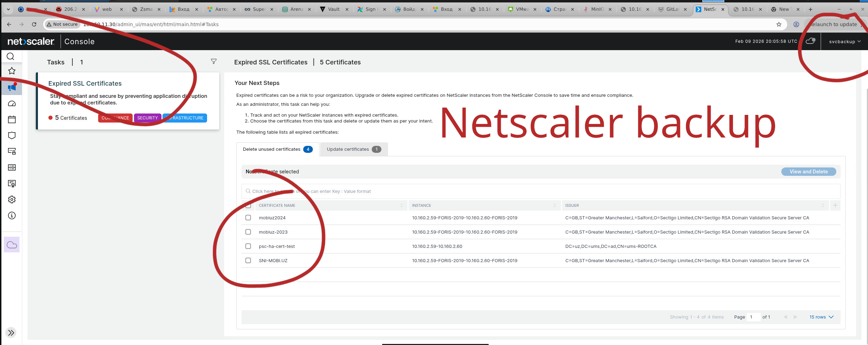Sort by the Certificate Name column header
Screen dimensions: 868x345
(x=277, y=205)
